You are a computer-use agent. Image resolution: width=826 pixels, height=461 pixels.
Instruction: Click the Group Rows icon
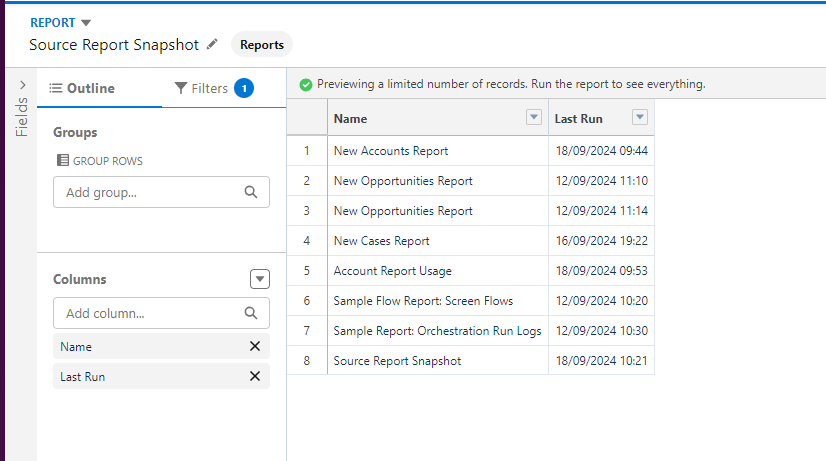point(63,160)
